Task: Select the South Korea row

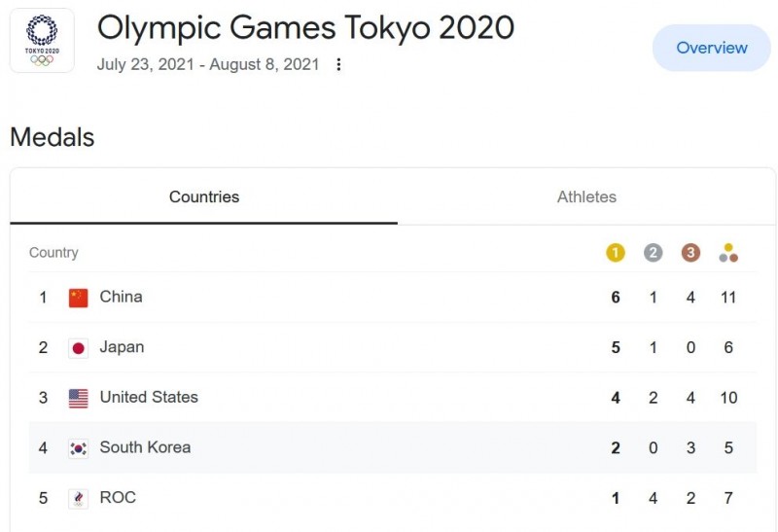Action: click(x=393, y=447)
